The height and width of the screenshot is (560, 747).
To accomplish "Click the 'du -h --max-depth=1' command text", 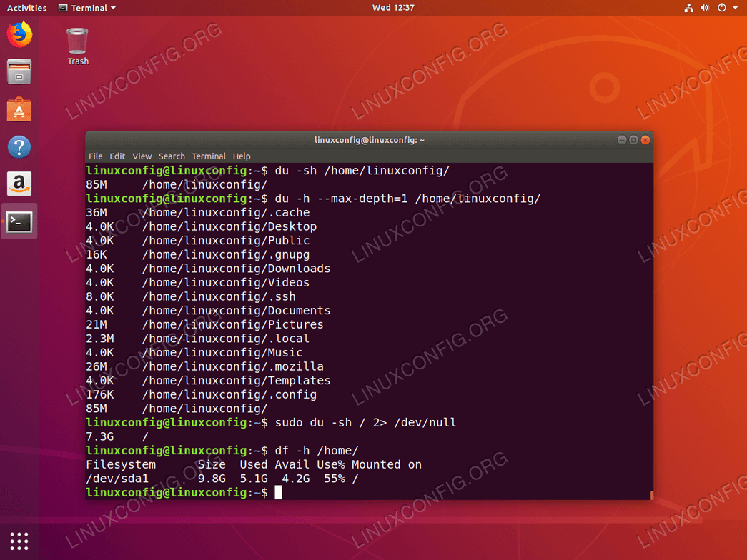I will (341, 199).
